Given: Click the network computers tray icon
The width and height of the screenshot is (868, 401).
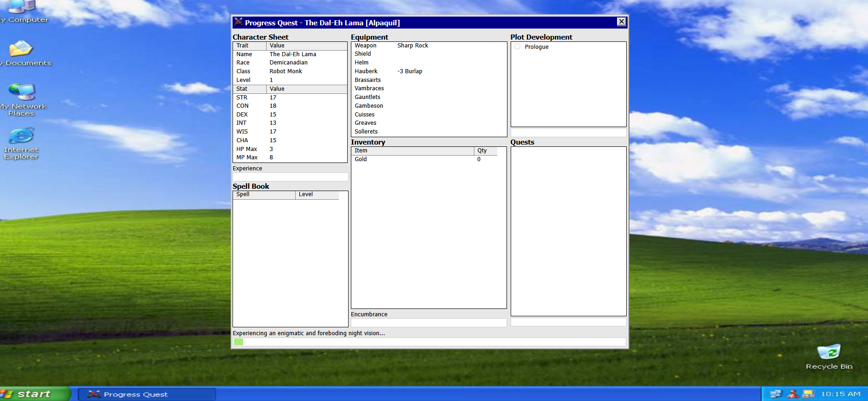Looking at the screenshot, I should click(x=776, y=394).
